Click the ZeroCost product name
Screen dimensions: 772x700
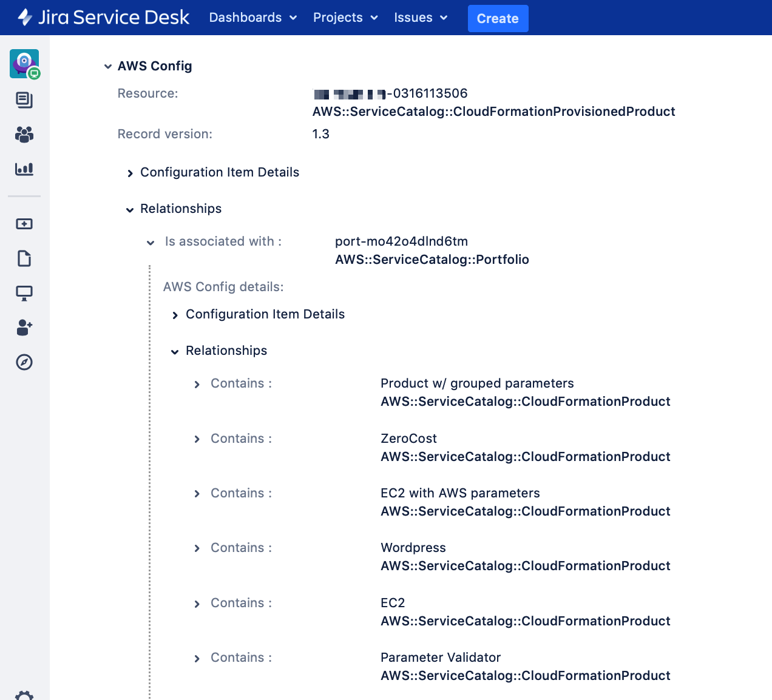tap(408, 439)
